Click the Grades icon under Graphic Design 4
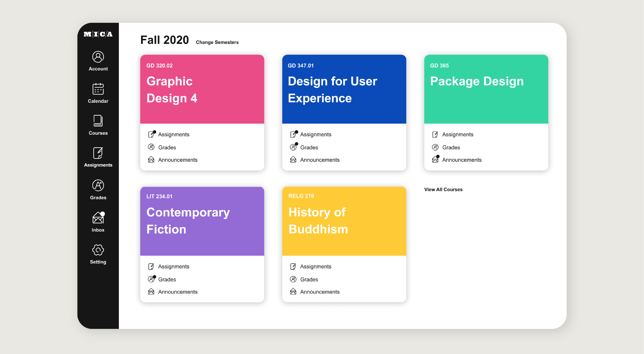The height and width of the screenshot is (354, 644). click(151, 147)
